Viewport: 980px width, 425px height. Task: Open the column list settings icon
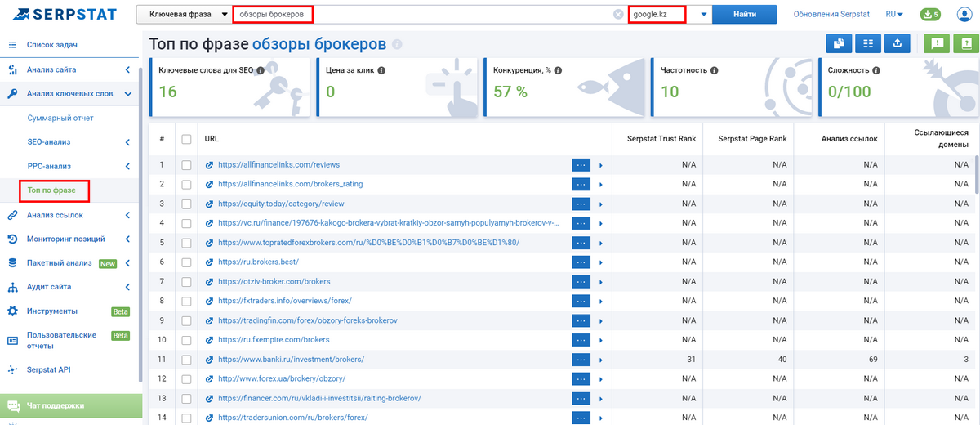[x=868, y=44]
